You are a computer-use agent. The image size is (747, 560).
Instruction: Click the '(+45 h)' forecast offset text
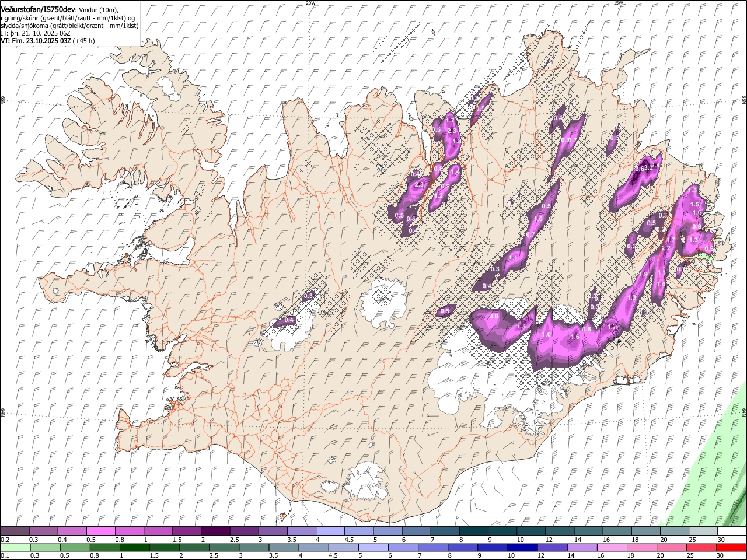(x=84, y=41)
